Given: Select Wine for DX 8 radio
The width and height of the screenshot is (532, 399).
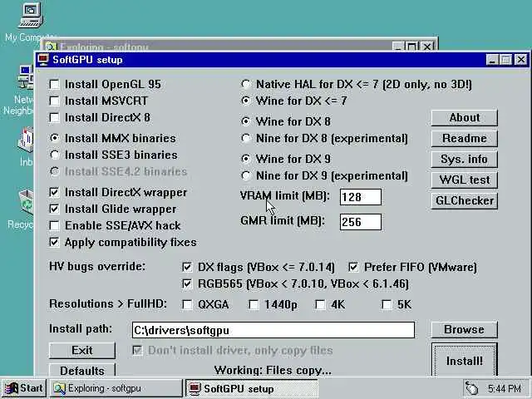Looking at the screenshot, I should point(246,121).
